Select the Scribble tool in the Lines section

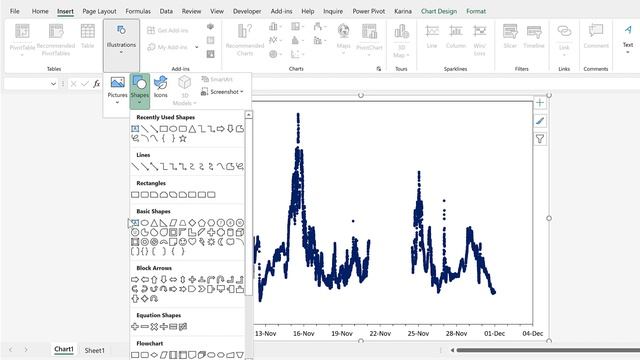coord(240,167)
